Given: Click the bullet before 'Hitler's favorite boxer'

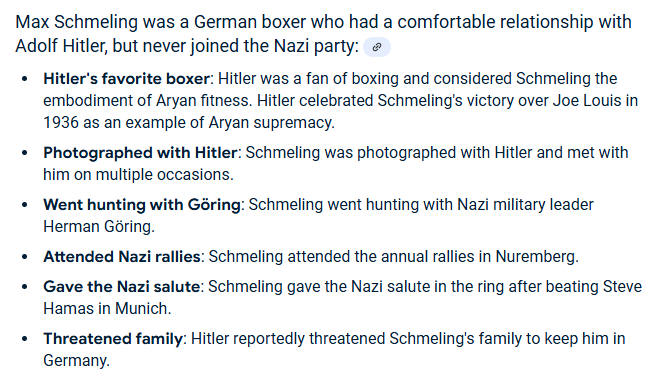Looking at the screenshot, I should [x=25, y=79].
